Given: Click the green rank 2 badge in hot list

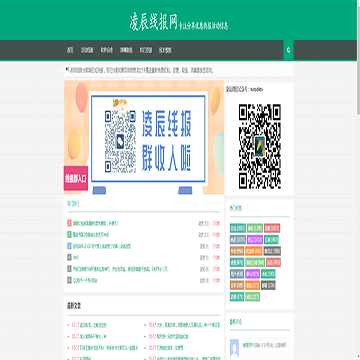Looking at the screenshot, I should (x=69, y=235).
